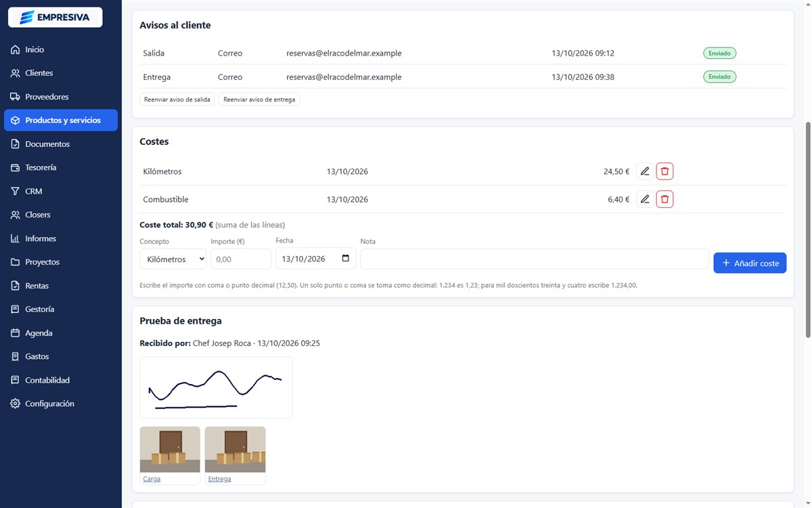Click the signature image
Viewport: 812px width, 508px height.
(216, 387)
